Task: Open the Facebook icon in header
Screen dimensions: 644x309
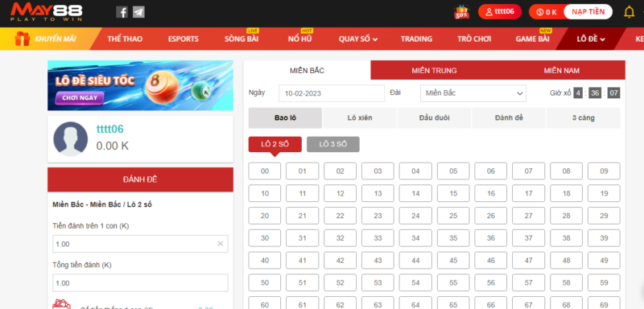Action: click(122, 12)
